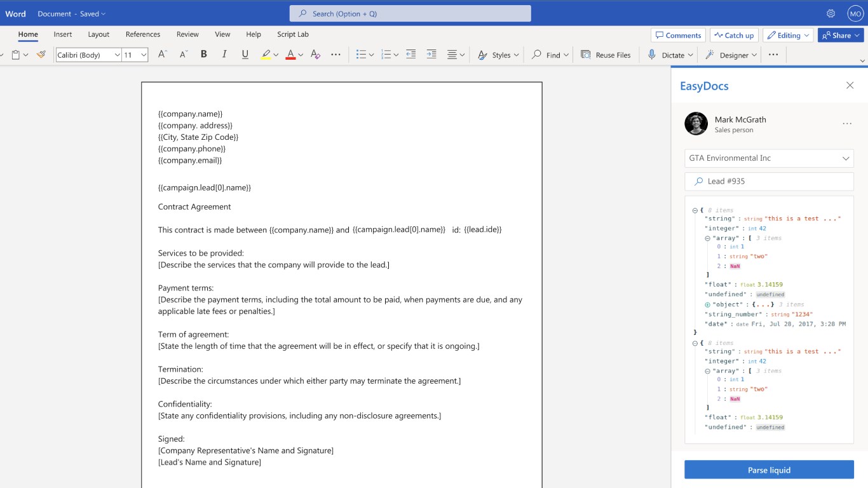Expand bullet style options arrow

(x=371, y=55)
